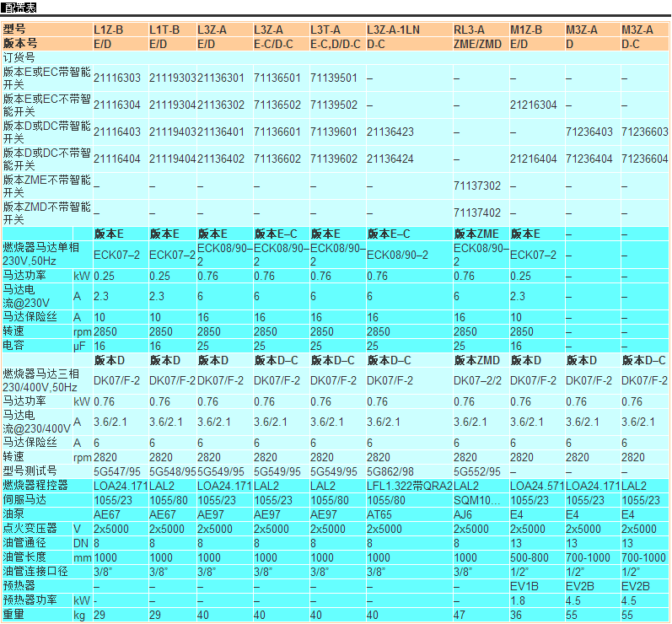Click row label 预热器功率
672x624 pixels.
pyautogui.click(x=30, y=600)
